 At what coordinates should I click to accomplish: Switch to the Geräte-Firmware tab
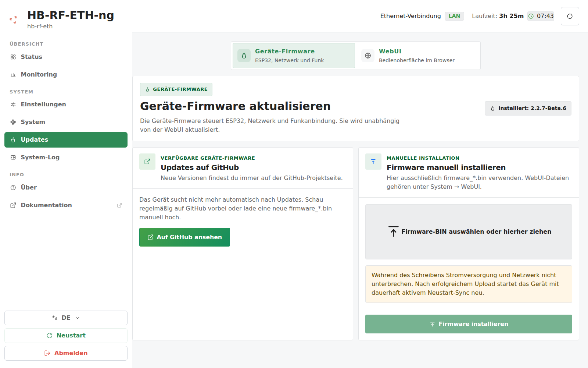coord(294,56)
